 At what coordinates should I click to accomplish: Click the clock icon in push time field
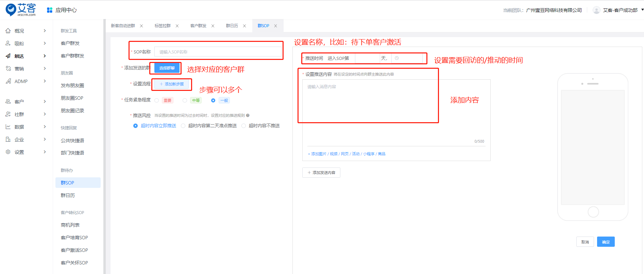(x=396, y=58)
